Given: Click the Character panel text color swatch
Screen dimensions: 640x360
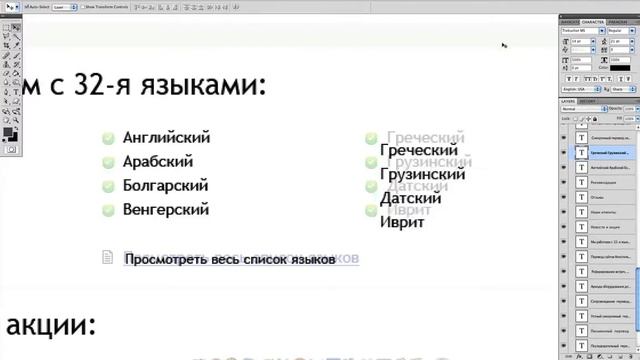Looking at the screenshot, I should coord(620,68).
